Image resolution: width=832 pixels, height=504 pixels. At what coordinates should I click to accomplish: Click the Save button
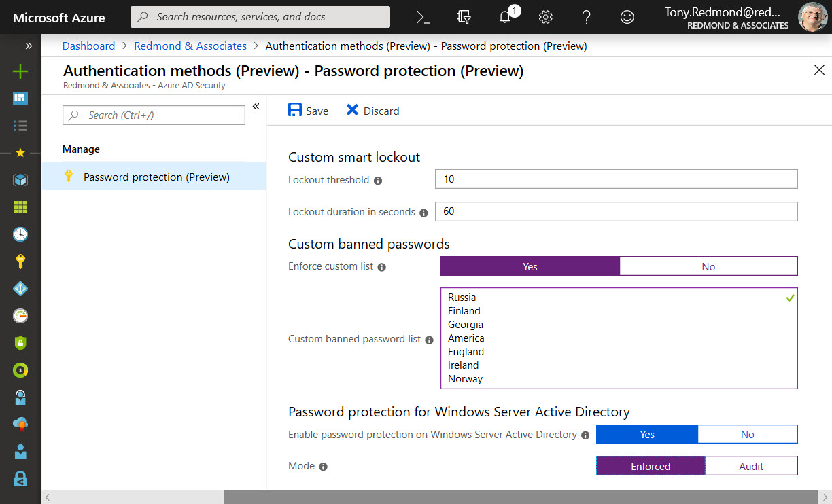(308, 111)
